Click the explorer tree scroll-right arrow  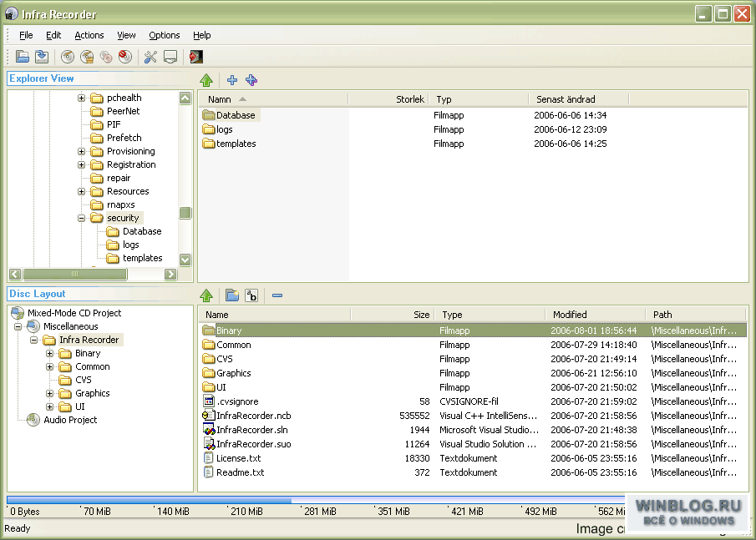click(x=170, y=274)
